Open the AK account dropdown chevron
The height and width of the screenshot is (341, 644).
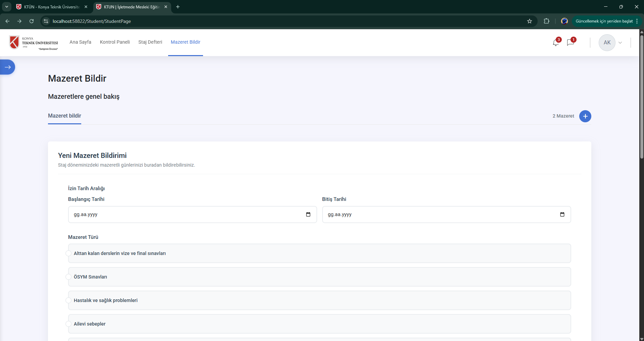pos(620,43)
